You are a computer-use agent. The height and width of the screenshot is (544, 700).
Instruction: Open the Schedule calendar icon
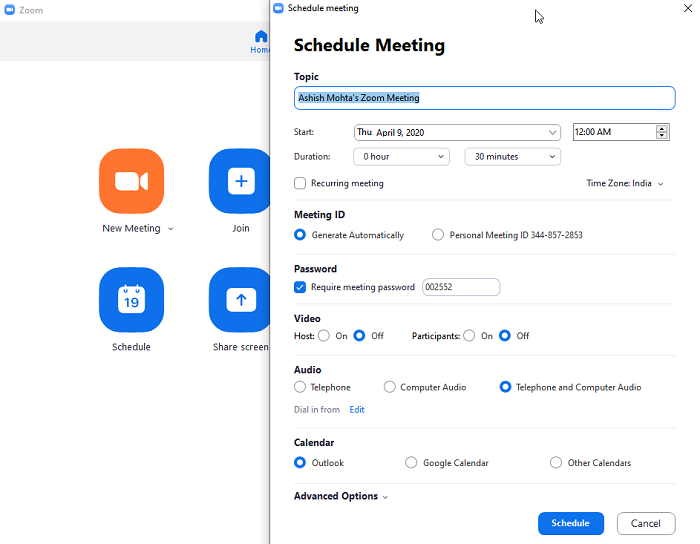131,299
